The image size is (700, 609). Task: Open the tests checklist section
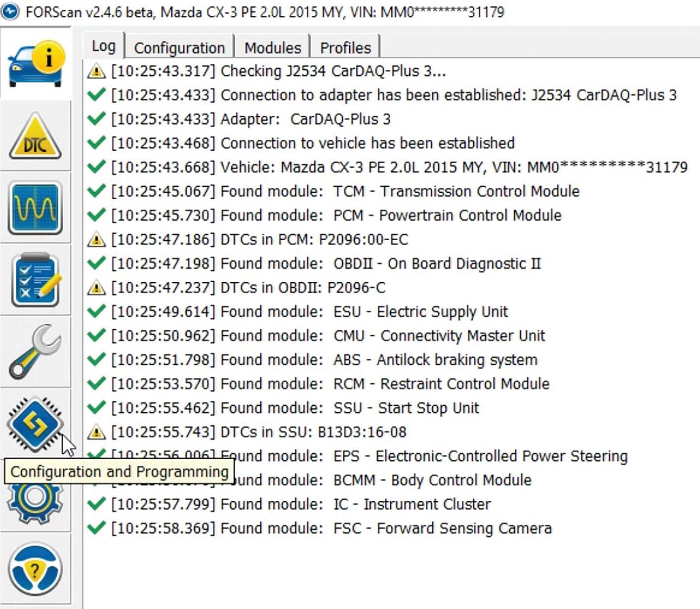(x=36, y=279)
